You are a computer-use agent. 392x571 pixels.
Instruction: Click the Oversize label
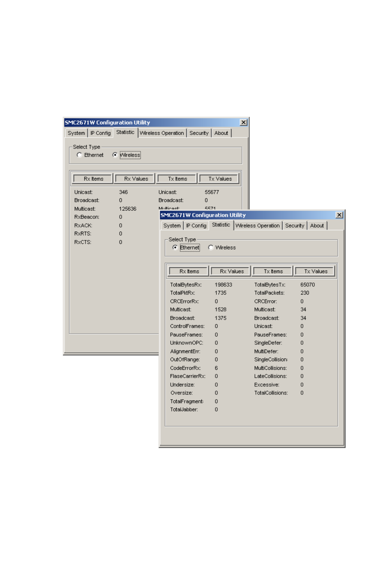pyautogui.click(x=182, y=393)
